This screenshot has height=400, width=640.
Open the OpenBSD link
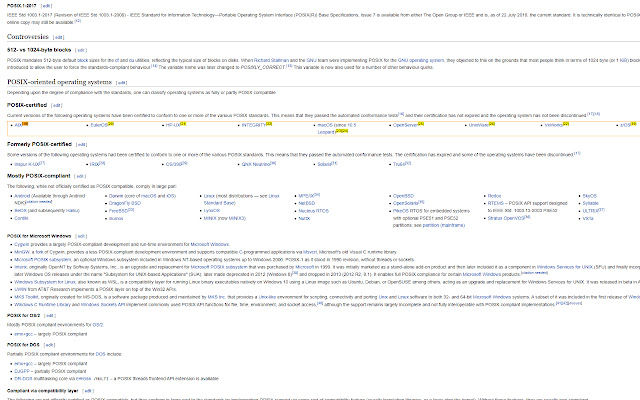(x=403, y=196)
